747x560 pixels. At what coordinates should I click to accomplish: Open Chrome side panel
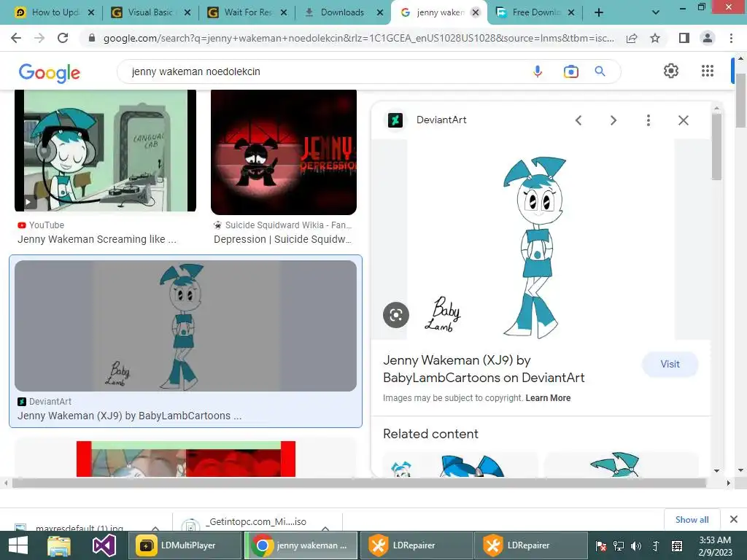click(684, 38)
